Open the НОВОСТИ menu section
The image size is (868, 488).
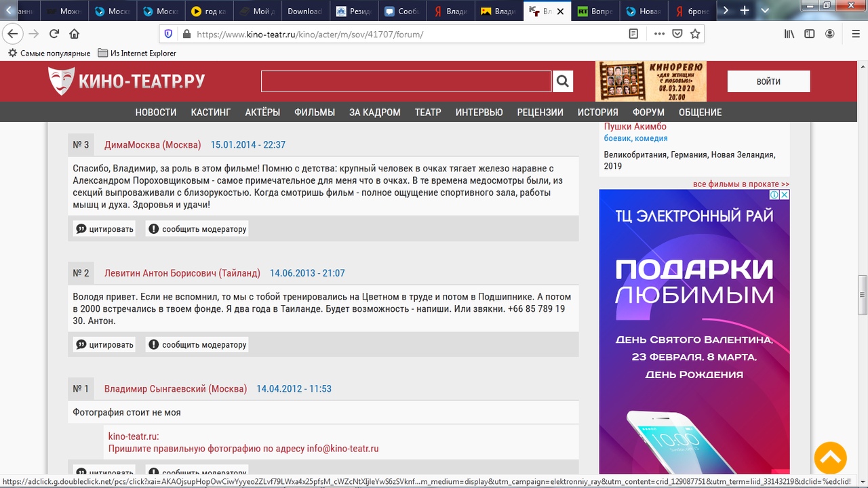pos(156,113)
